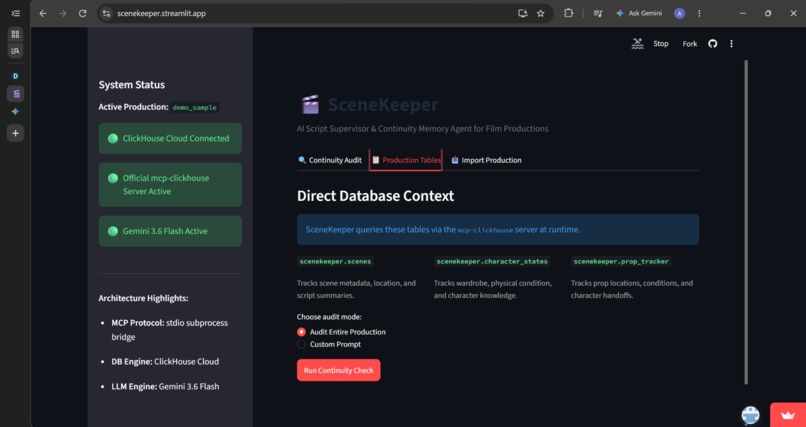Viewport: 806px width, 427px height.
Task: Click the Direct Database Context heading
Action: (376, 196)
